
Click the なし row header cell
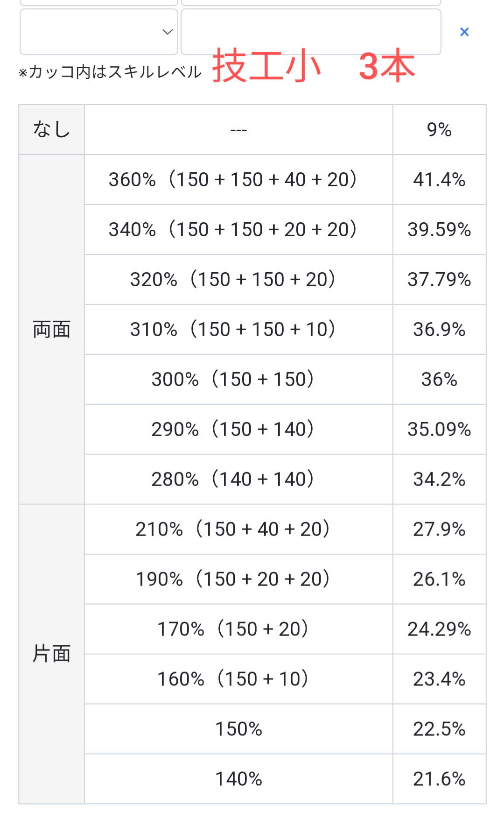click(51, 129)
